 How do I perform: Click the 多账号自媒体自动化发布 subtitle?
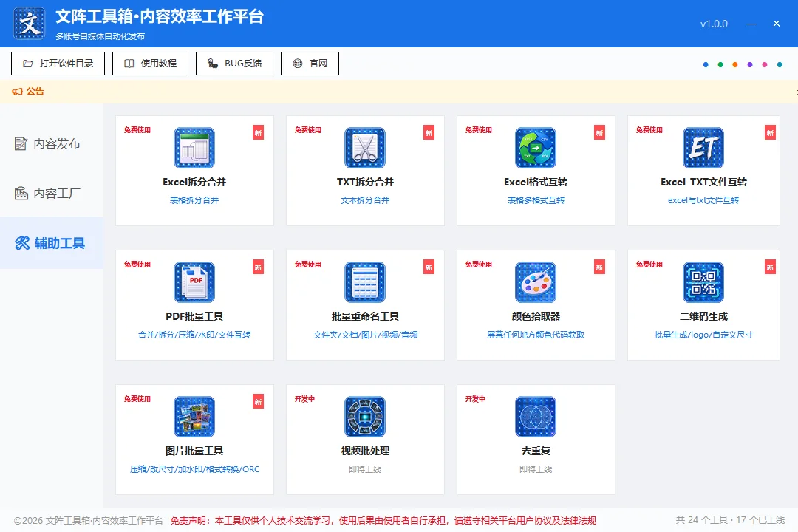pyautogui.click(x=100, y=36)
